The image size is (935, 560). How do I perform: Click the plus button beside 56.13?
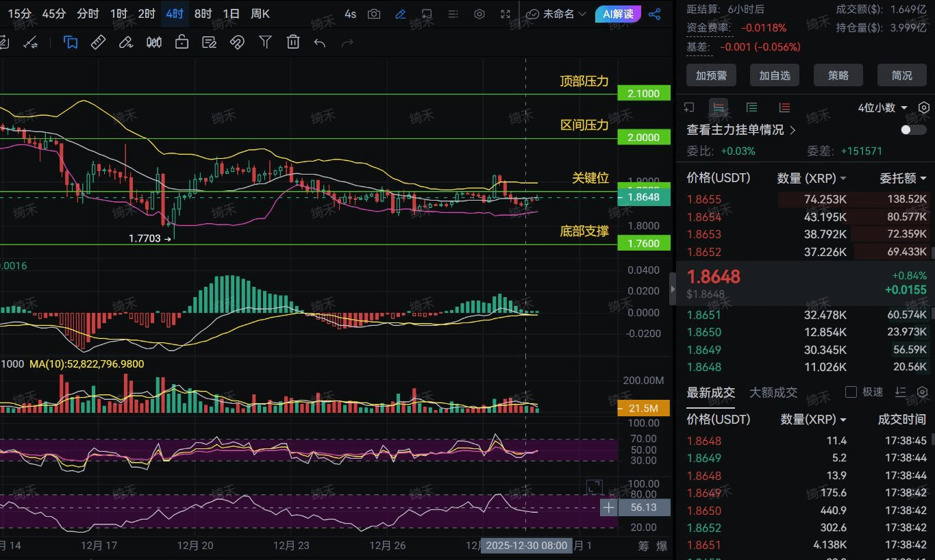[608, 507]
